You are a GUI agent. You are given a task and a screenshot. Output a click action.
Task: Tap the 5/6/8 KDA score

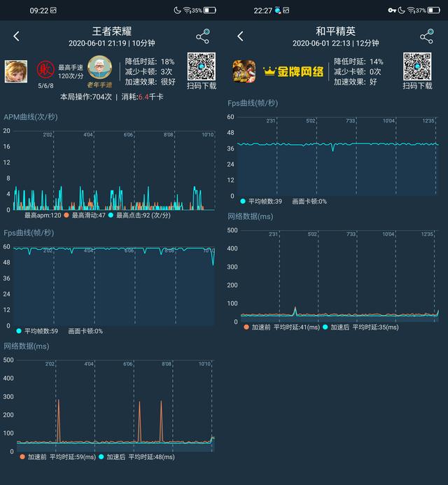click(45, 85)
